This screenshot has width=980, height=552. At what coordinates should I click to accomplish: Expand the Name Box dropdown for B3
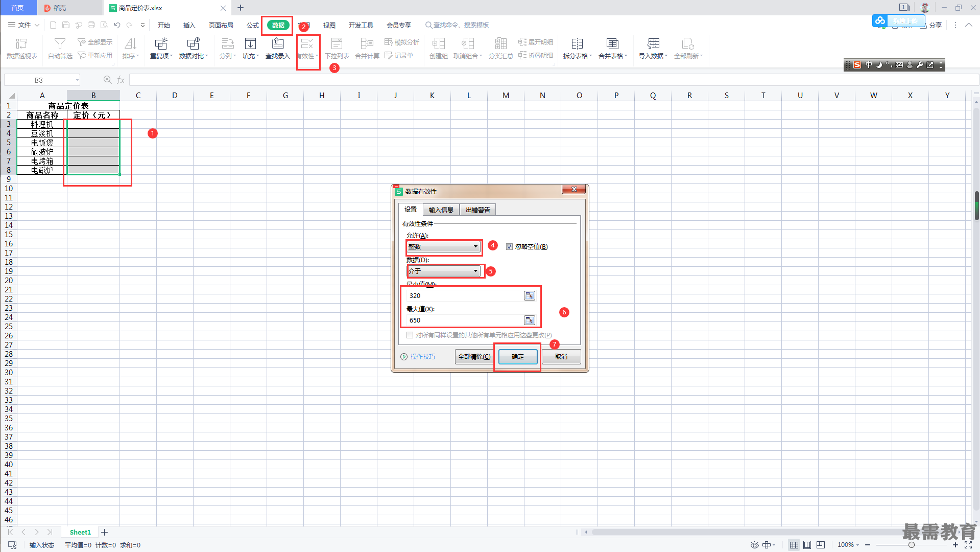point(77,80)
